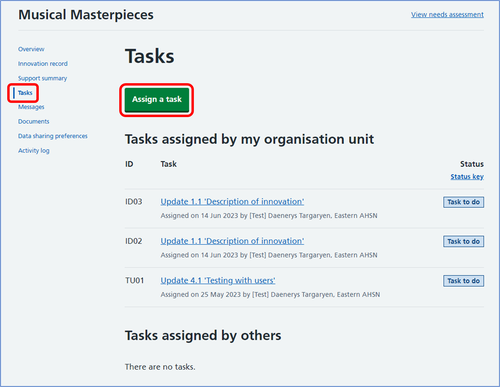Click the Assign a task button
This screenshot has width=500, height=387.
click(157, 99)
